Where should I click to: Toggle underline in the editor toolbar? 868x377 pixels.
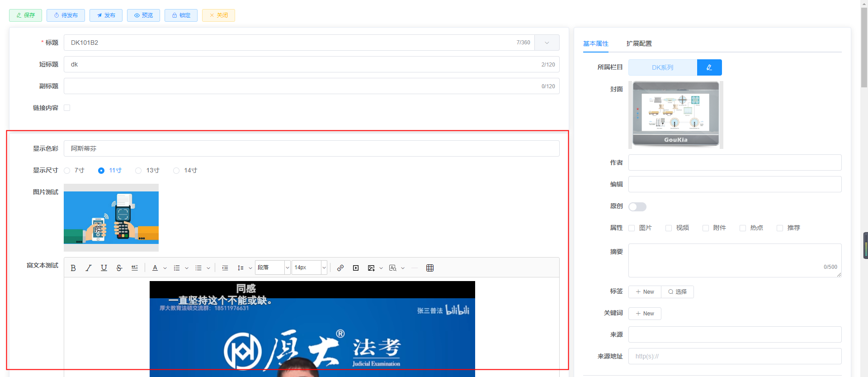[x=104, y=268]
